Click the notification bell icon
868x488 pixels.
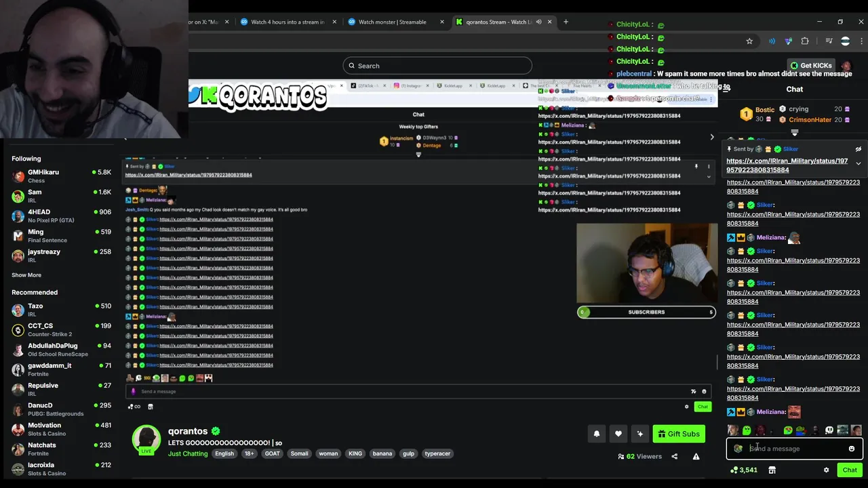pyautogui.click(x=597, y=434)
